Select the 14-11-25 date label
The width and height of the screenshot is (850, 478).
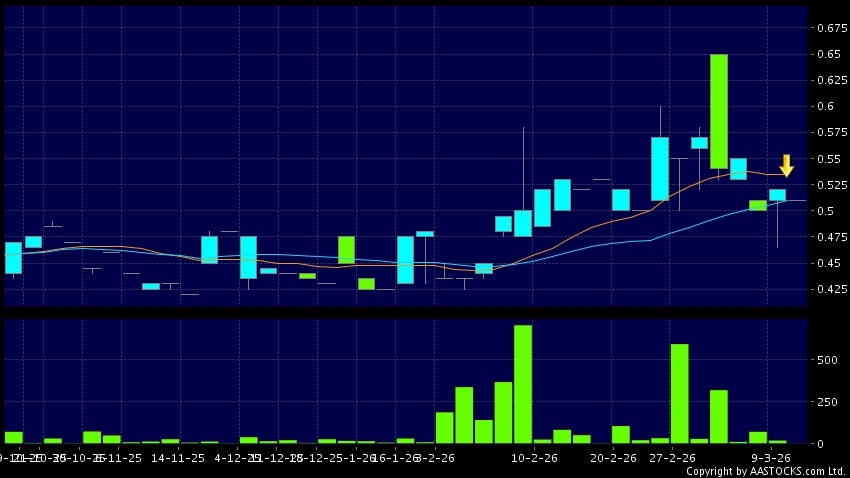[180, 457]
